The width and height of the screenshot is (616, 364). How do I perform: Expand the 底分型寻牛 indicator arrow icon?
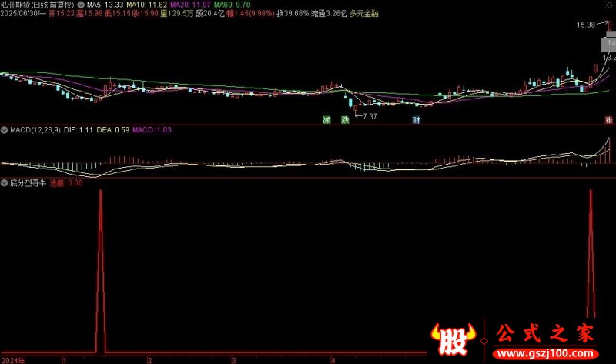(5, 183)
